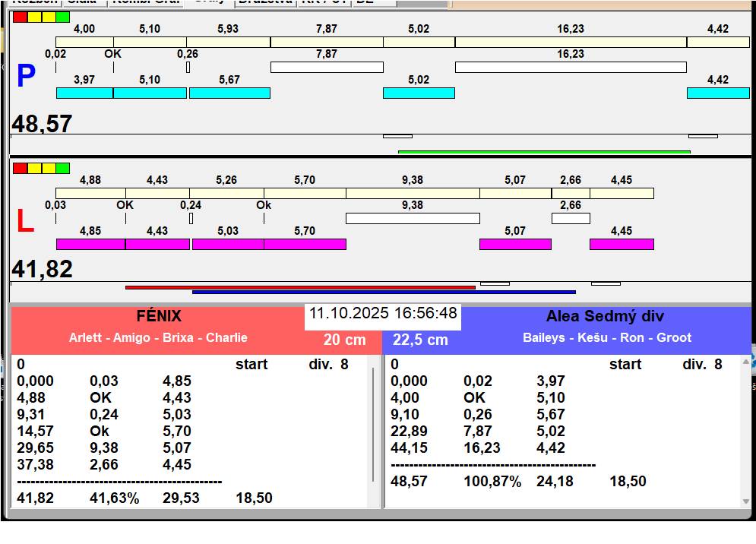Select the magenta bar labeled 4,43
Screen dimensions: 756x544
[x=158, y=244]
